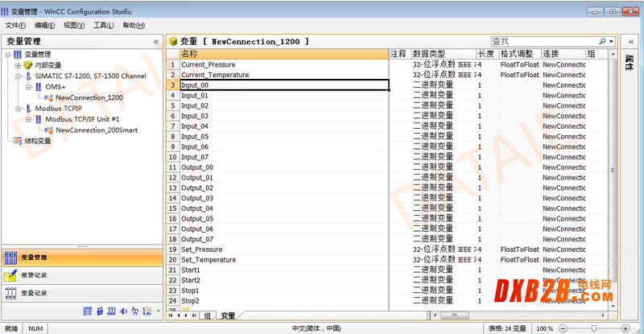The width and height of the screenshot is (644, 334).
Task: Go to last sheet navigation arrow
Action: coord(194,315)
